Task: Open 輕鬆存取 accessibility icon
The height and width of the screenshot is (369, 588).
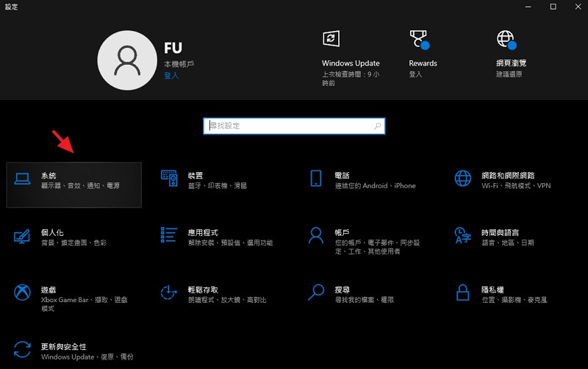Action: pos(169,293)
